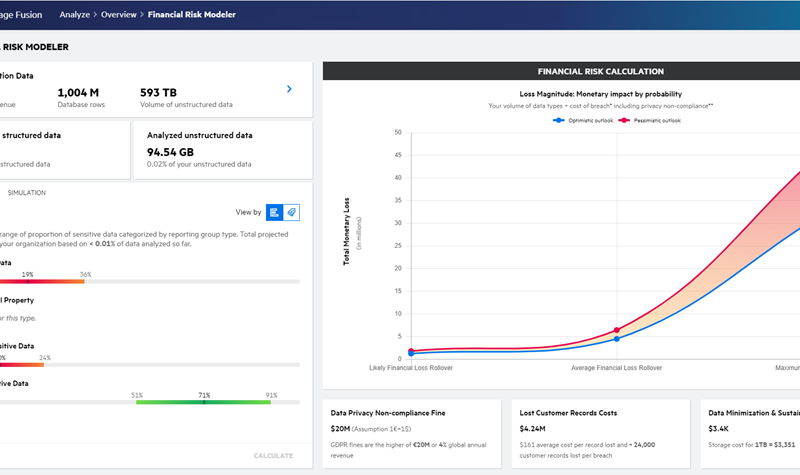800x475 pixels.
Task: Click 'Loss Magnitude: Monetary impact by probability' title
Action: point(601,94)
